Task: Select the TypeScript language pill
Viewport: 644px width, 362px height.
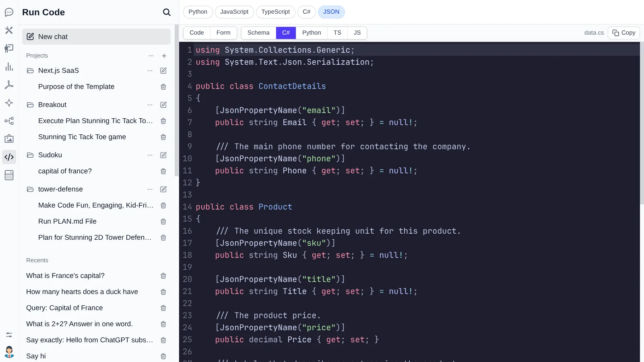Action: [276, 12]
